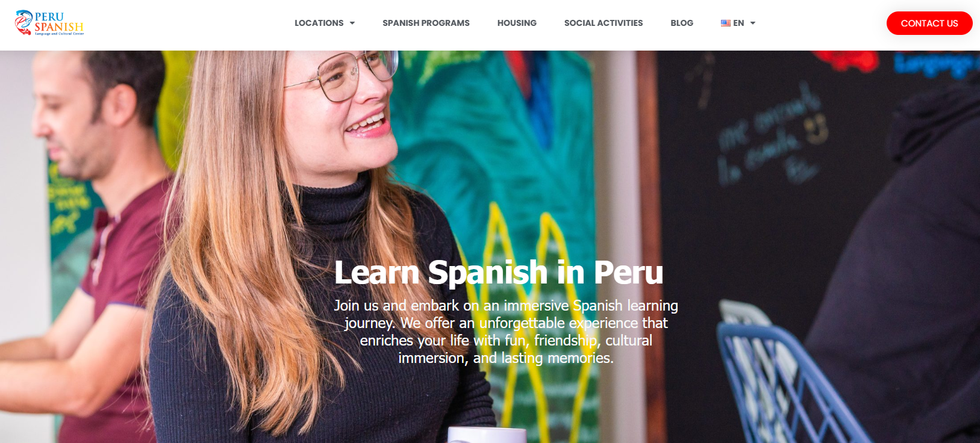Open the SPANISH PROGRAMS menu item
The image size is (980, 443).
click(x=426, y=23)
